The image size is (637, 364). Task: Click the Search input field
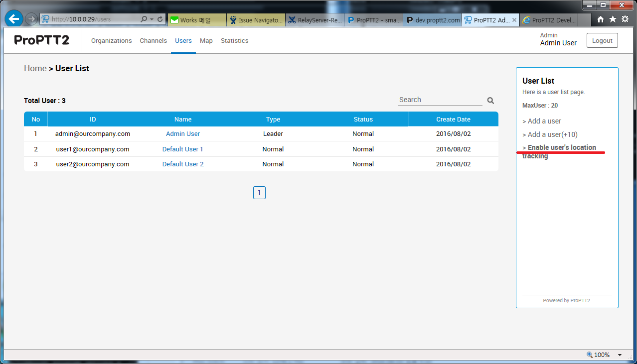pyautogui.click(x=440, y=100)
